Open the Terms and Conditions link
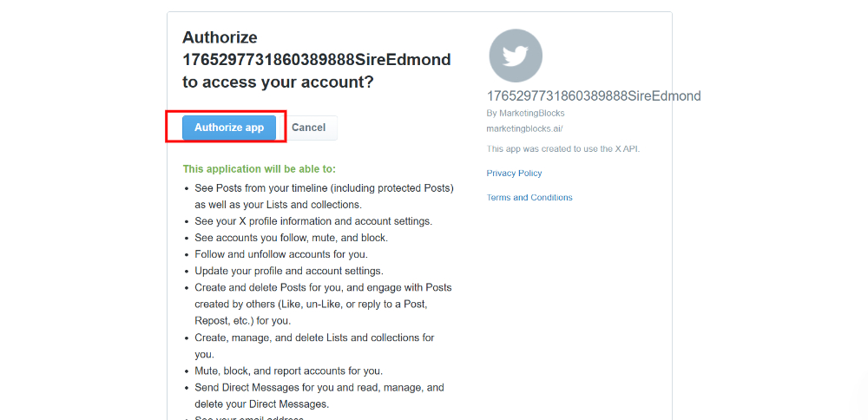 click(x=529, y=198)
